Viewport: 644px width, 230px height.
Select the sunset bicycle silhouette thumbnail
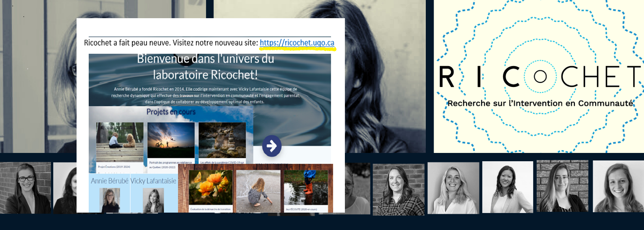click(171, 140)
